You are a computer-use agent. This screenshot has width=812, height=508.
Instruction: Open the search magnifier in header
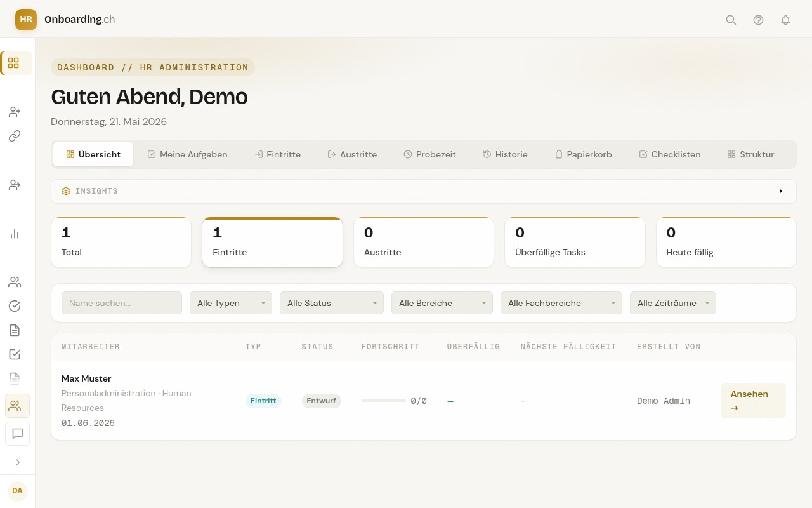731,20
